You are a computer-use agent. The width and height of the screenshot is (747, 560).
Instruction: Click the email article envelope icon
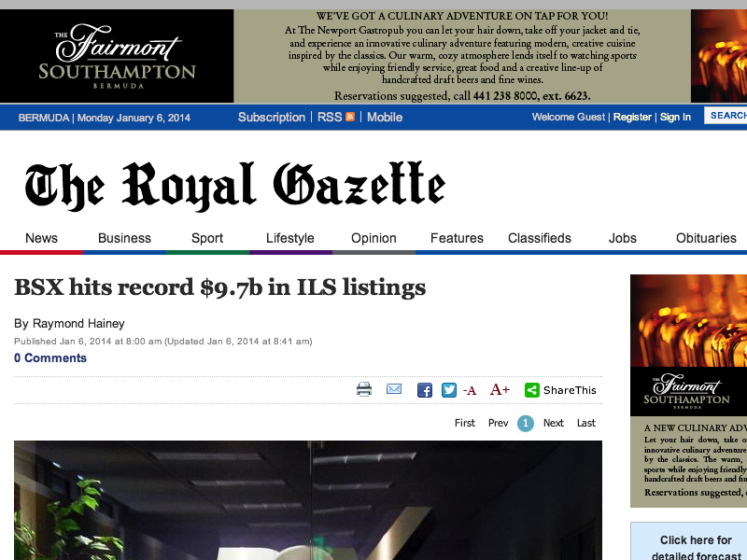(394, 389)
